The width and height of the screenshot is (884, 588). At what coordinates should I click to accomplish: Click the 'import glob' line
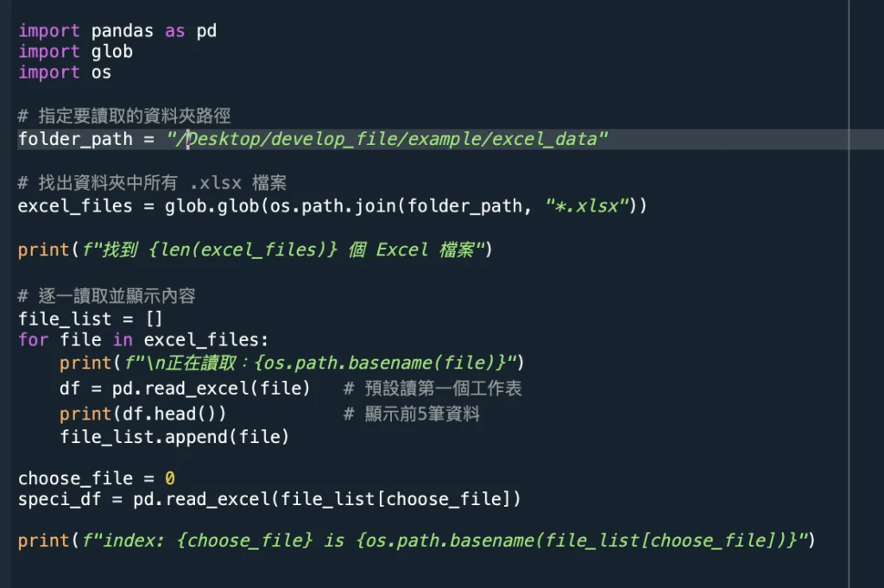[x=76, y=52]
